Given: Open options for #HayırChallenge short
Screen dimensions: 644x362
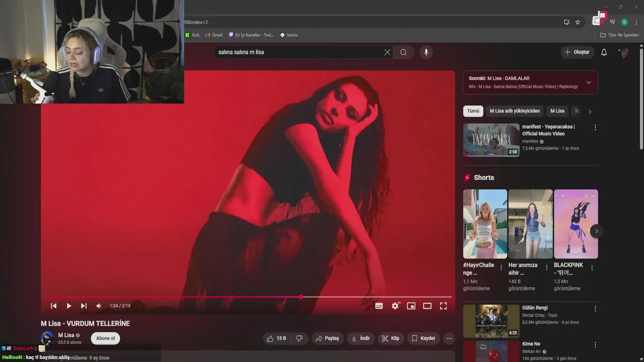Looking at the screenshot, I should coord(501,268).
